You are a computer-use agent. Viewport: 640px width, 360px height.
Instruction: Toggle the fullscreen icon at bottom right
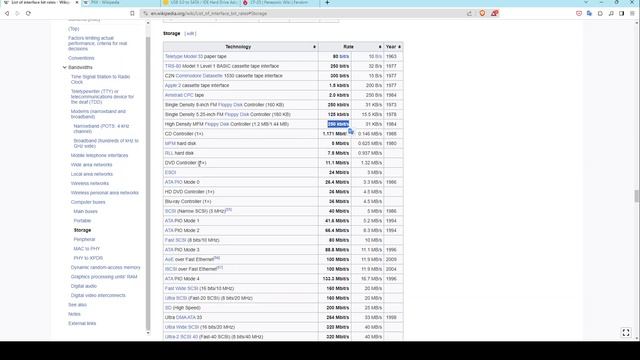click(x=626, y=333)
